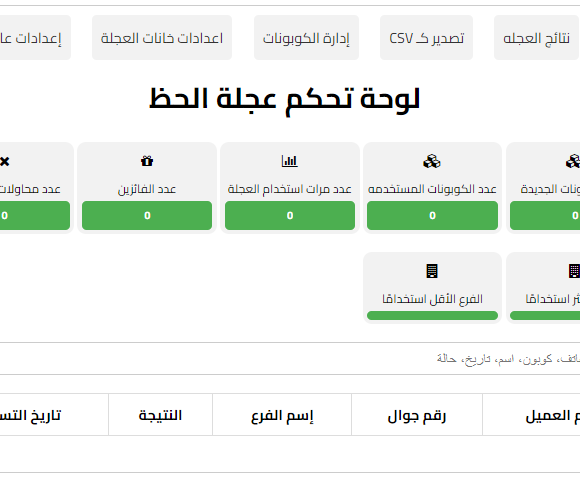
Task: Click the search field with the كوبون، اسم، تاريخ placeholder
Action: click(290, 358)
